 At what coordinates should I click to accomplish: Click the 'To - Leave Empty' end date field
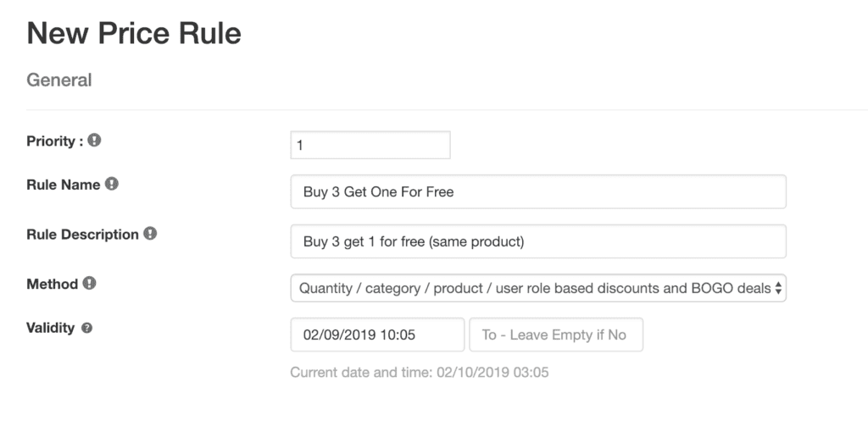pos(556,335)
